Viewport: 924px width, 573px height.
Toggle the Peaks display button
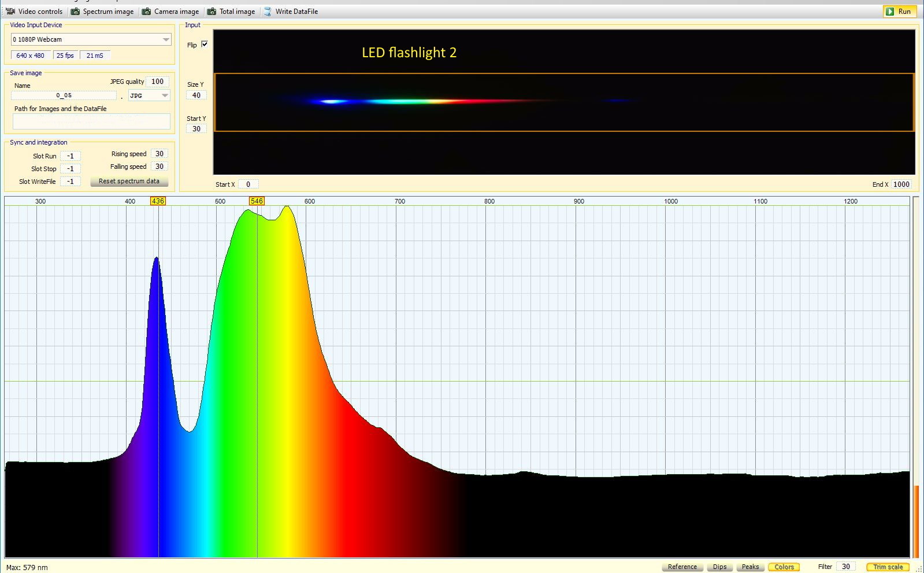pos(751,567)
